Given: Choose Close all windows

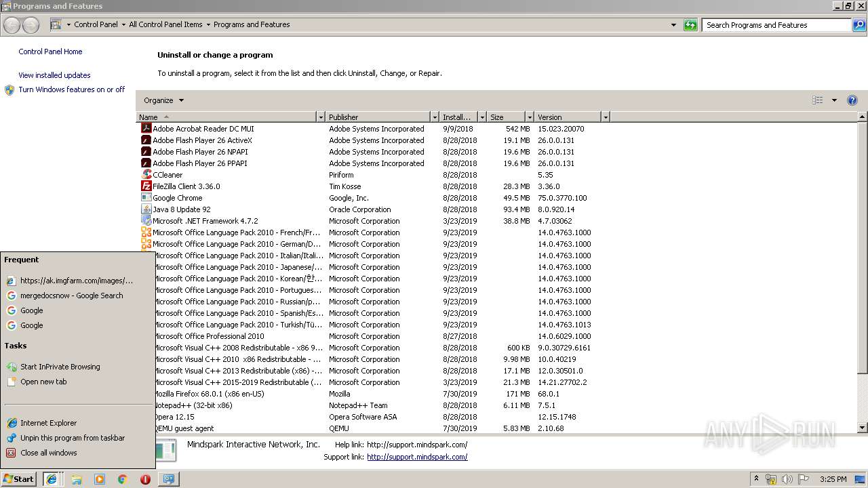Looking at the screenshot, I should click(x=48, y=453).
